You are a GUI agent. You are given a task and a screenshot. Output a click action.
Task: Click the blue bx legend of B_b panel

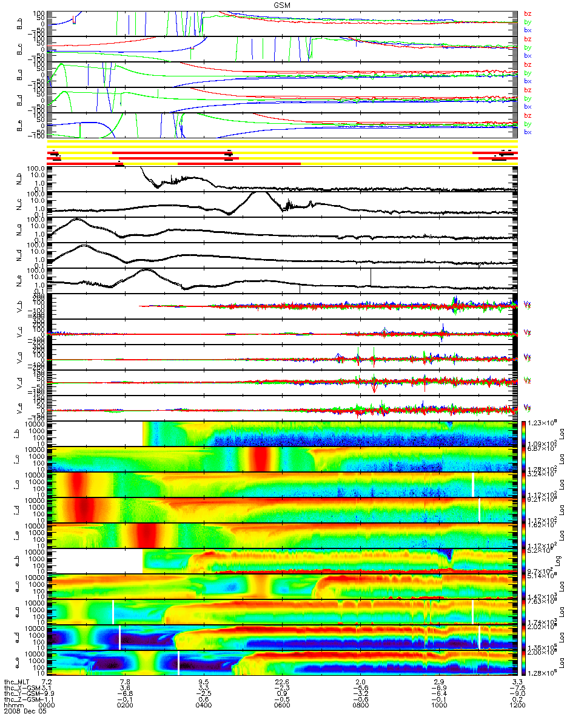[x=527, y=30]
